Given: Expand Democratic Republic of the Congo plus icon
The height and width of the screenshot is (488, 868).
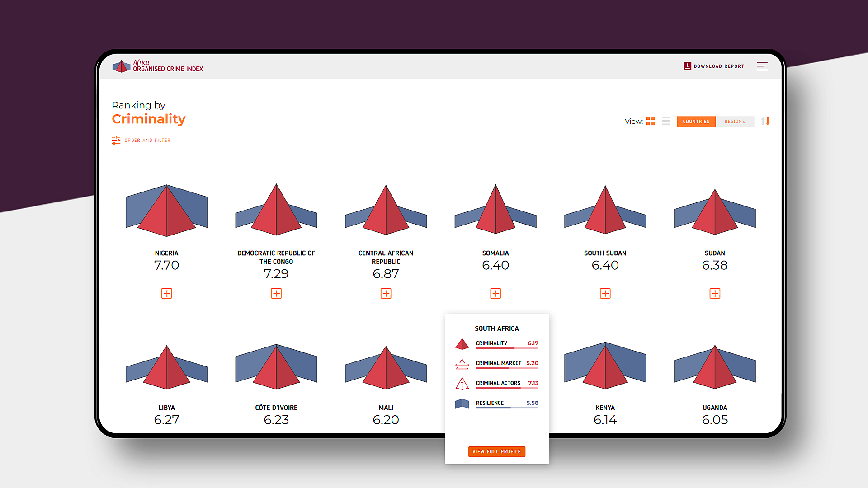Looking at the screenshot, I should click(x=276, y=293).
